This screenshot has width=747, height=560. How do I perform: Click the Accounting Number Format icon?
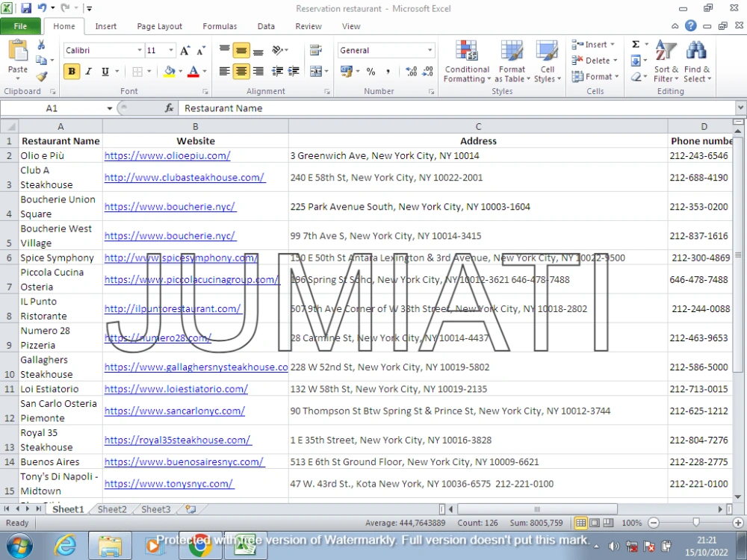click(x=347, y=72)
